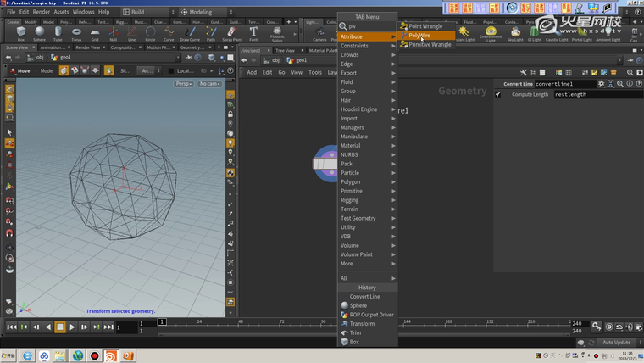The width and height of the screenshot is (644, 363).
Task: Select the Torus shelf tool
Action: click(76, 34)
